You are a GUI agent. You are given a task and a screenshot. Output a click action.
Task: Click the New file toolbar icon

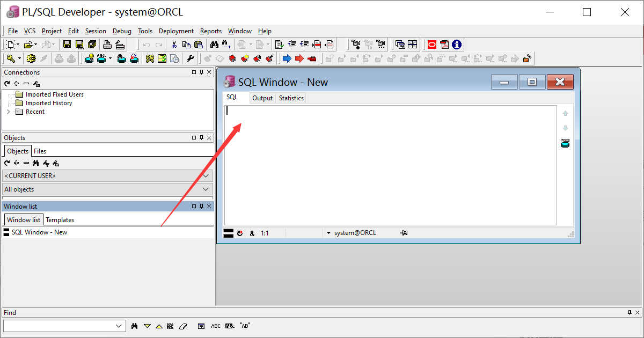point(11,45)
